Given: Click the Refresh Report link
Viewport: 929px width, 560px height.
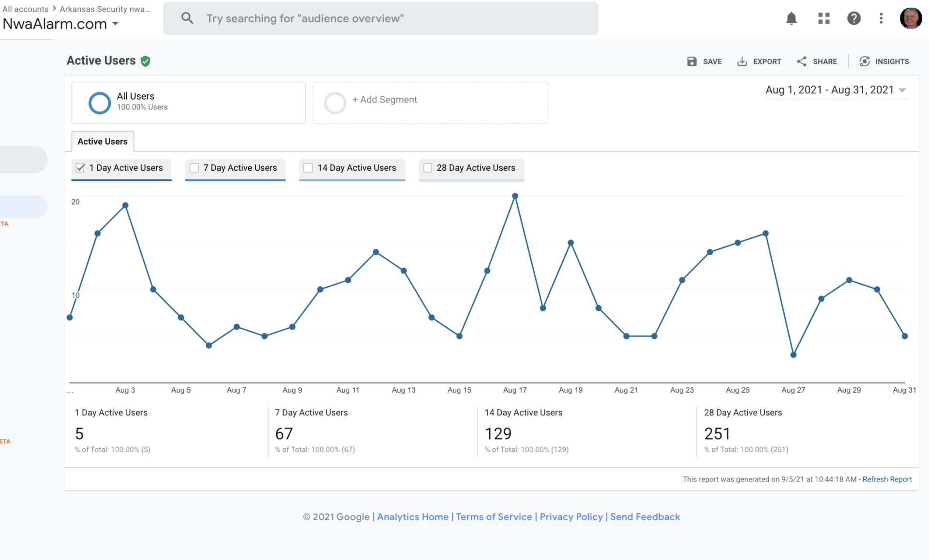Looking at the screenshot, I should 887,479.
